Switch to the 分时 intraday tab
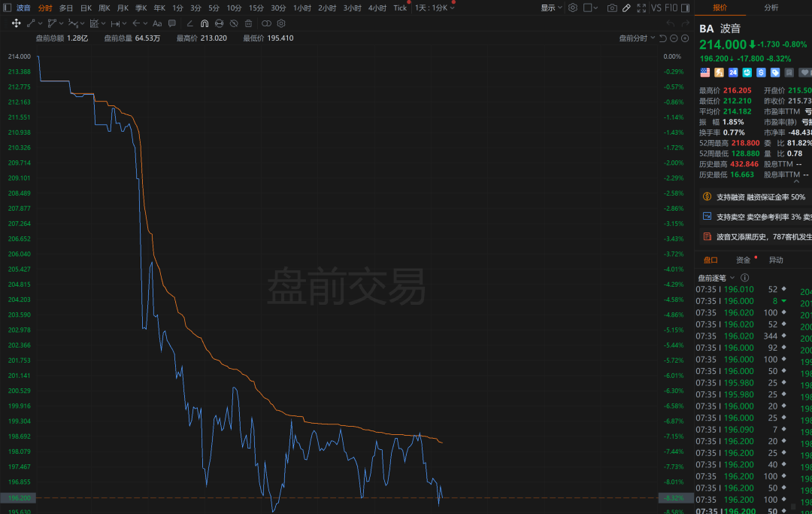812x514 pixels. pos(45,8)
